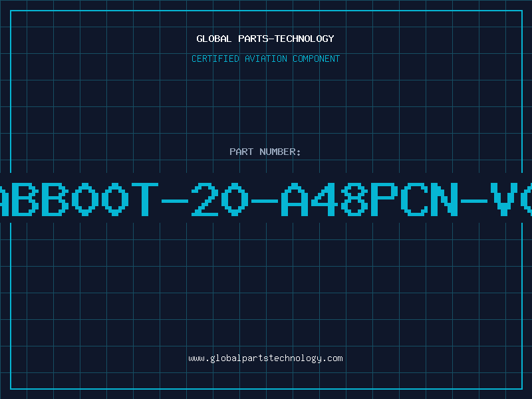Select the CERTIFIED AVIATION COMPONENT subtitle
The width and height of the screenshot is (532, 399).
(x=265, y=59)
